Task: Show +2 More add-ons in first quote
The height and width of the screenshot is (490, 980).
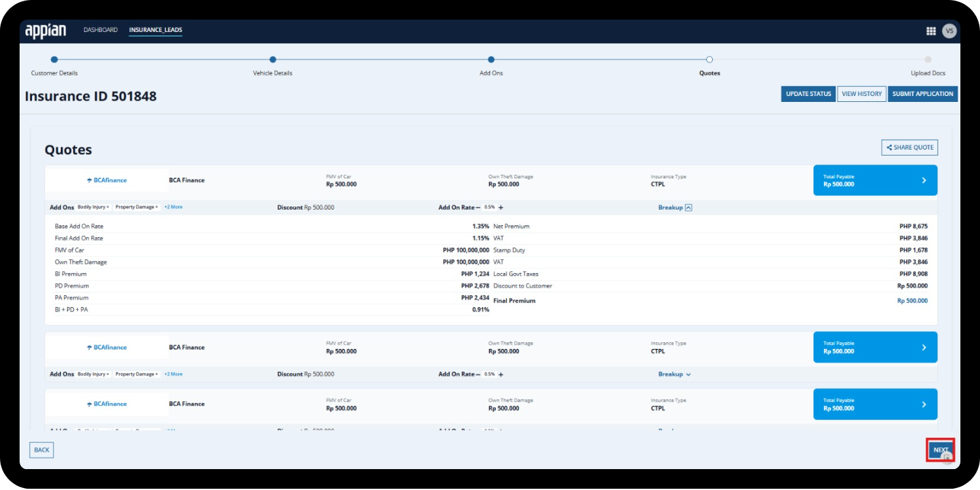Action: coord(173,207)
